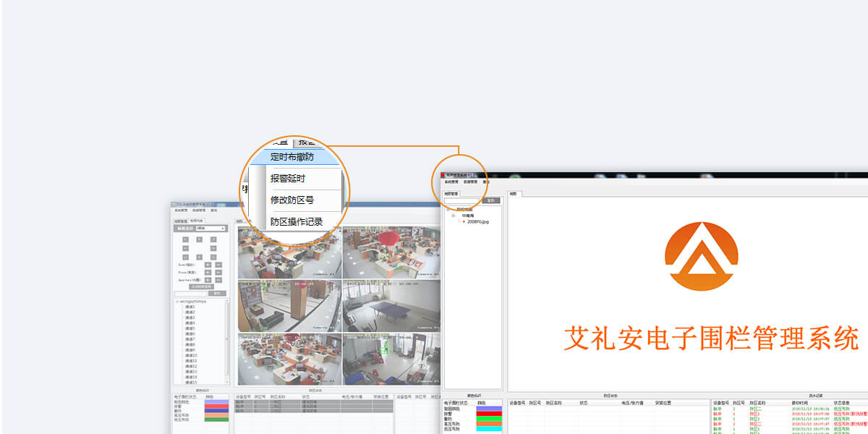Click search button beside channel search field
This screenshot has height=434, width=868.
pos(217,293)
